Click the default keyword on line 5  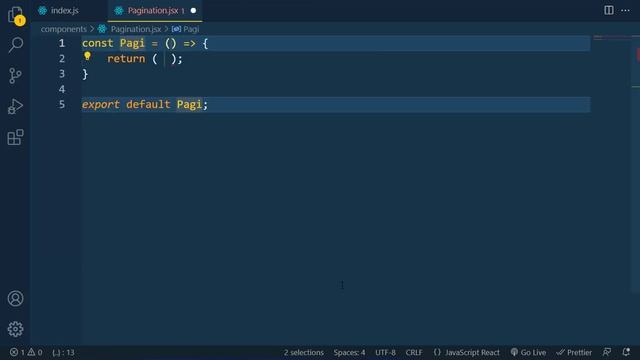[x=148, y=104]
